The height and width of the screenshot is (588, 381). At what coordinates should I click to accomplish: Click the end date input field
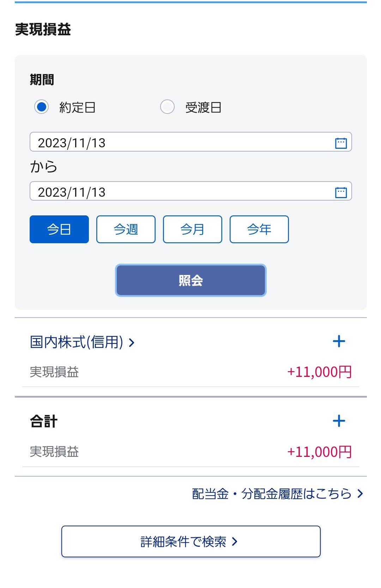[x=176, y=191]
